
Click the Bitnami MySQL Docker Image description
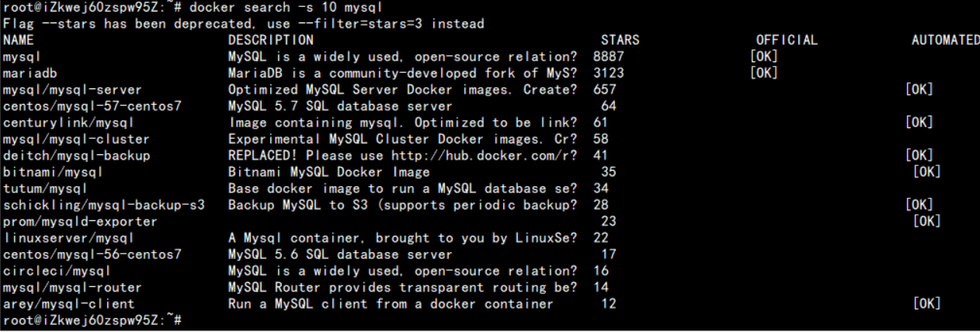pos(328,171)
